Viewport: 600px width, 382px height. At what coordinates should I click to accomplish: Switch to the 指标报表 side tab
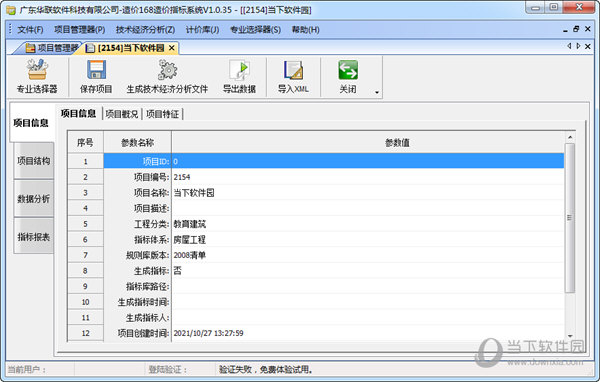pyautogui.click(x=34, y=237)
